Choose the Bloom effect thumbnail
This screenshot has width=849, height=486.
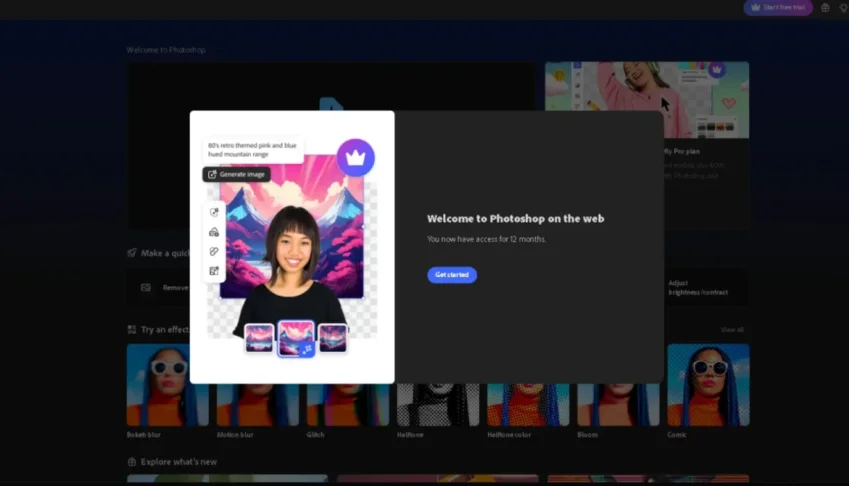(618, 405)
